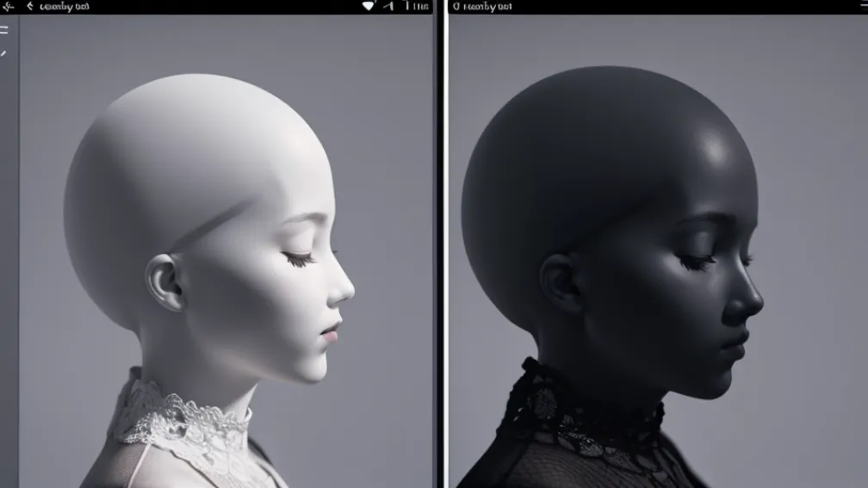Open the hamburger menu in left sidebar
This screenshot has height=488, width=868.
pos(4,30)
